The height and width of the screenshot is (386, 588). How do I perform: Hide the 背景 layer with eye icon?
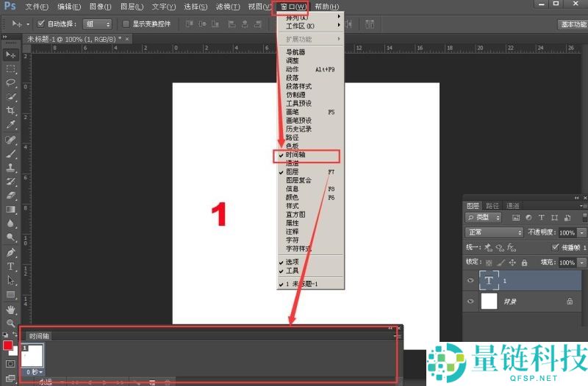tap(471, 301)
